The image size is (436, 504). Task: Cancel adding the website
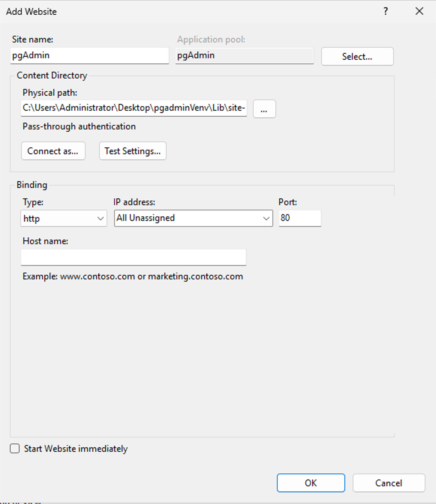[388, 483]
